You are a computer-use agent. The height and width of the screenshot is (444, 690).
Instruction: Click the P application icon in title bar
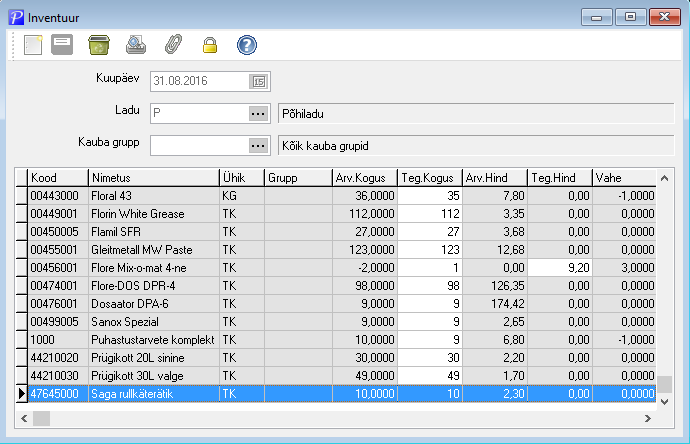(x=16, y=18)
